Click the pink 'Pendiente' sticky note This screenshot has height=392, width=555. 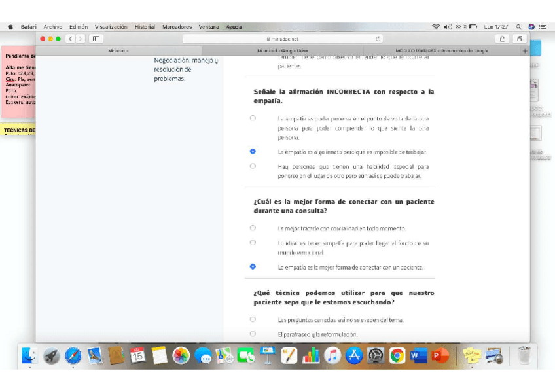18,81
